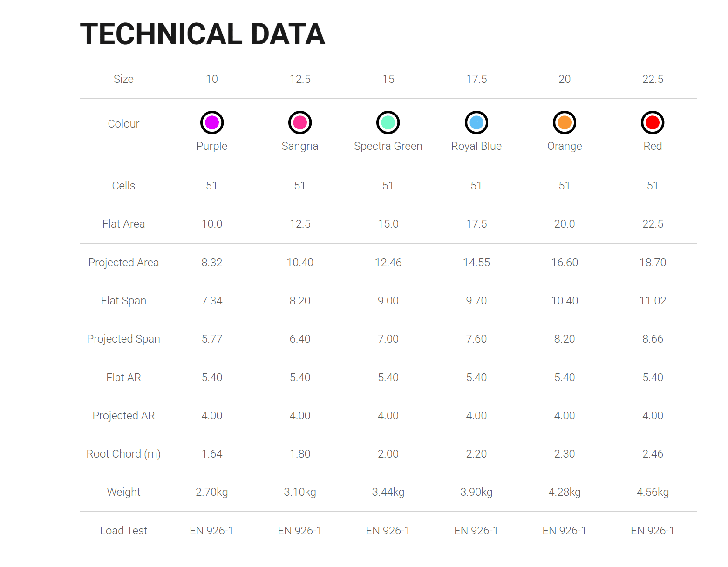
Task: Select size 12.5 in the header row
Action: click(x=300, y=79)
